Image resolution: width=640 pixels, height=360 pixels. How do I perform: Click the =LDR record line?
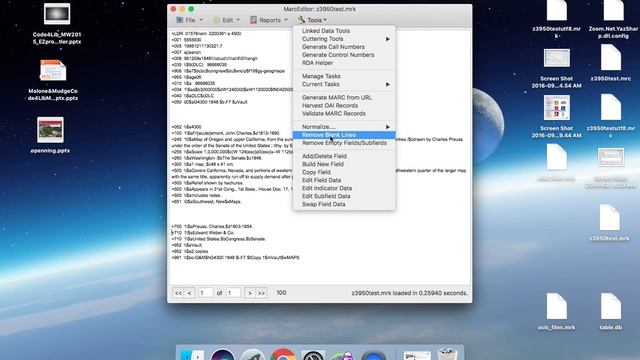coord(206,33)
